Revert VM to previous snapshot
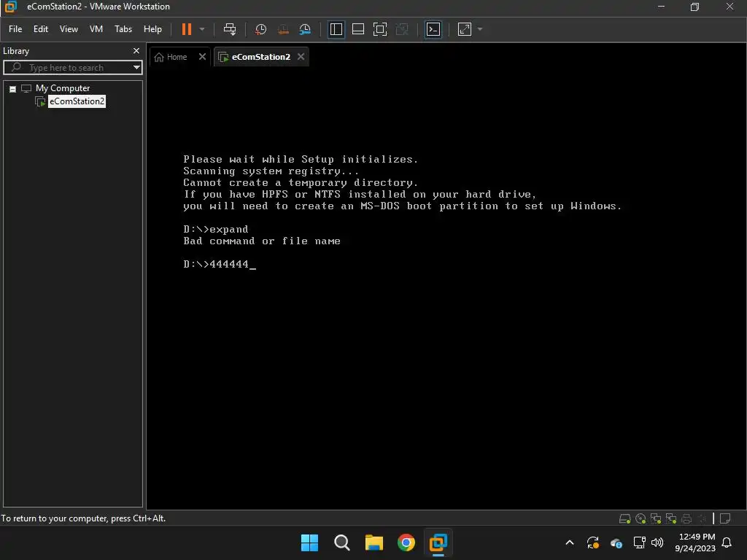Image resolution: width=747 pixels, height=560 pixels. click(283, 29)
